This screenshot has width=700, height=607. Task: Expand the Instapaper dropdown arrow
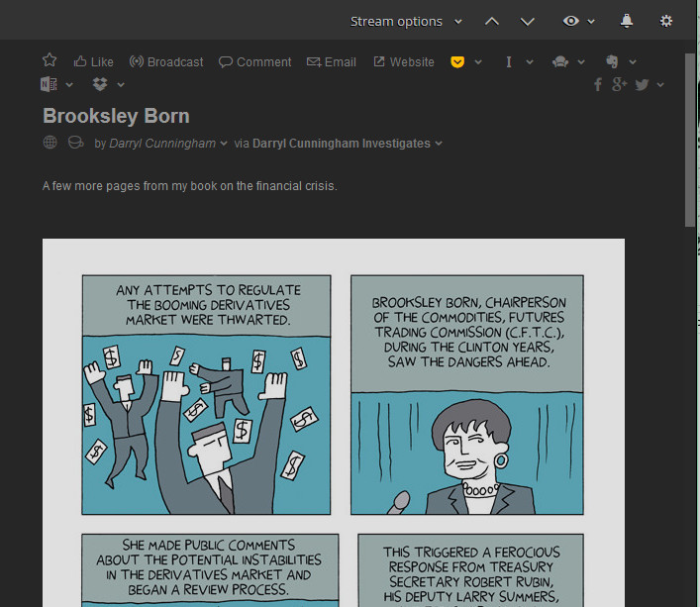(530, 62)
